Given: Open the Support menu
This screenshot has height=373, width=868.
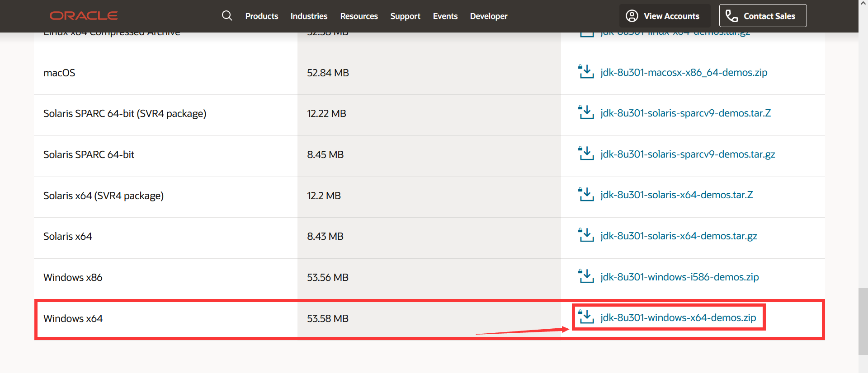Looking at the screenshot, I should point(405,16).
